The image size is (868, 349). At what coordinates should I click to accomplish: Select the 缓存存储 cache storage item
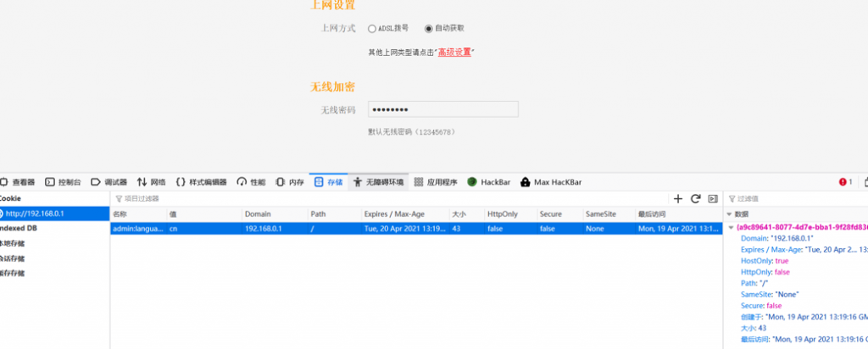(x=12, y=274)
